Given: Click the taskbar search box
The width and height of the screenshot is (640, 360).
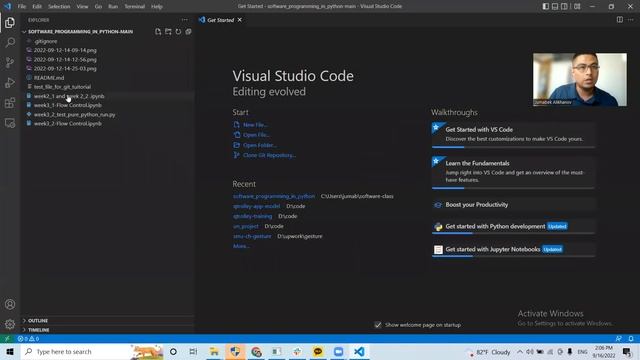Looking at the screenshot, I should [92, 351].
